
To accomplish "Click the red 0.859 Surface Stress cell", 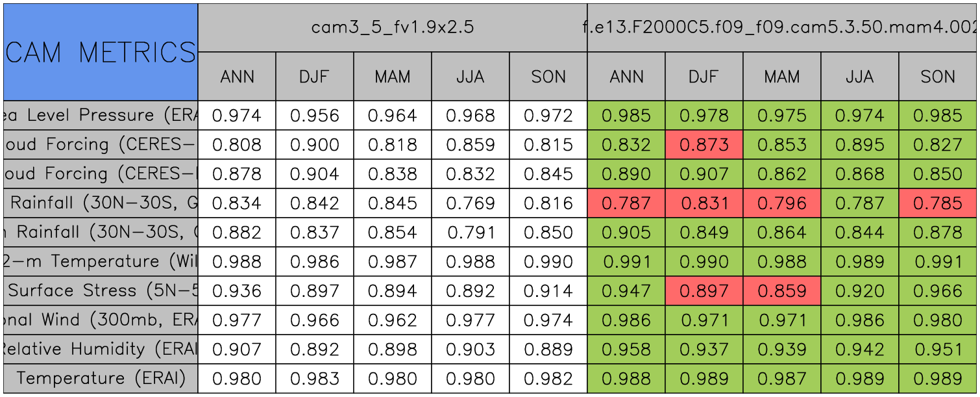I will coord(782,291).
